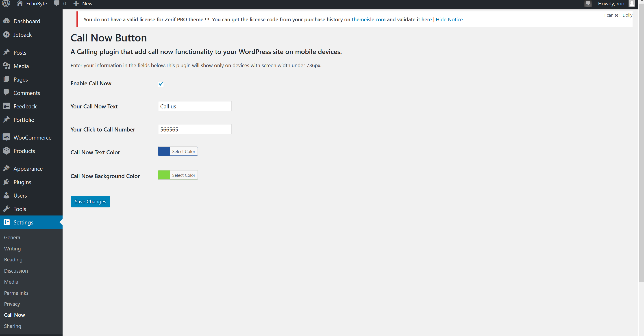Uncheck the Enable Call Now checkbox

(x=161, y=84)
